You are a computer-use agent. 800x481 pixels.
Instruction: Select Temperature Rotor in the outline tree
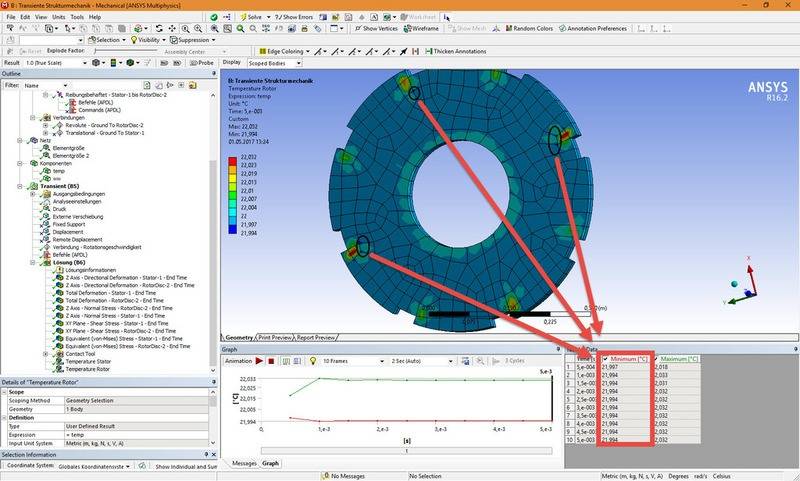[x=87, y=369]
